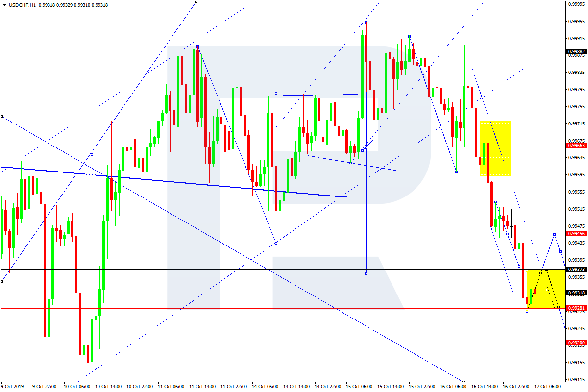Click the 16 Oct 06:00 time label
588x392 pixels.
pos(452,387)
